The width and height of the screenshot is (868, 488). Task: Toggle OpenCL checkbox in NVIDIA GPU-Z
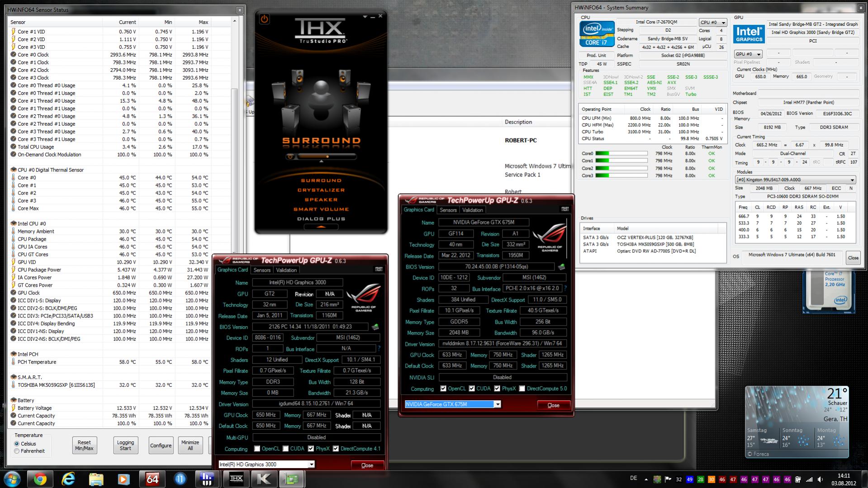443,389
